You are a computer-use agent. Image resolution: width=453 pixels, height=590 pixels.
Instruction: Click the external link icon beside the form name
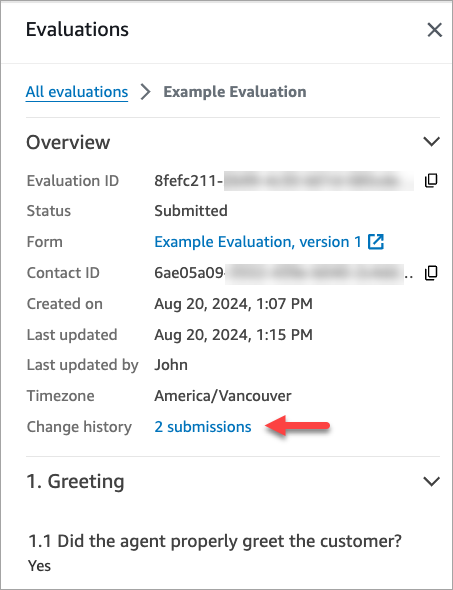376,242
